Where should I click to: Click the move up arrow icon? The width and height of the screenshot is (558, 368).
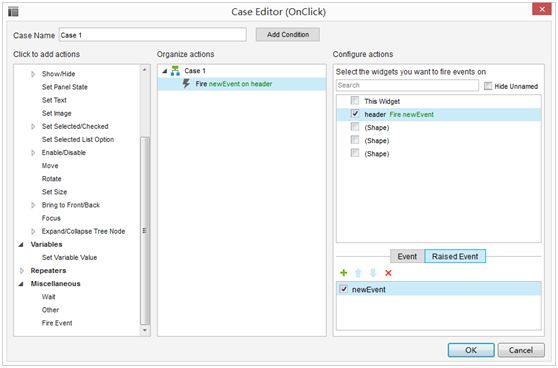pos(358,273)
